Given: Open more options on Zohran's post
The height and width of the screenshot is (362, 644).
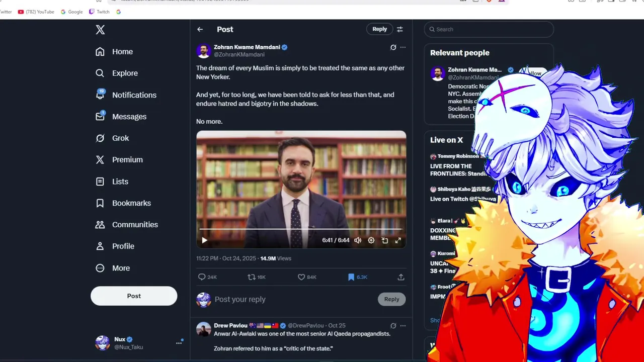Looking at the screenshot, I should click(403, 47).
